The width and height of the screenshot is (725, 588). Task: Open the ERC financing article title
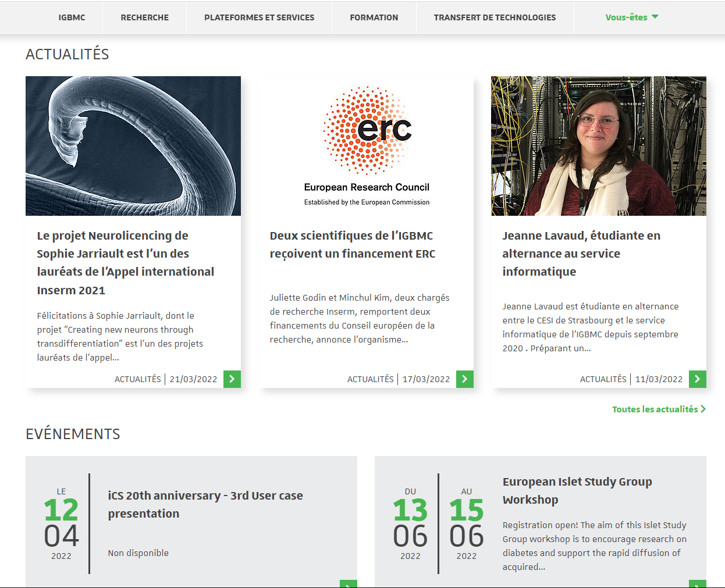(353, 245)
